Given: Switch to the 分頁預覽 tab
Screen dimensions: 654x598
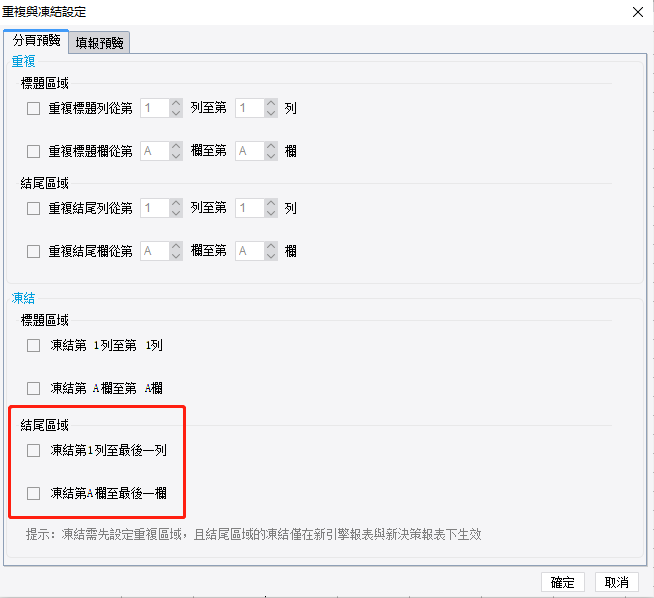Looking at the screenshot, I should 36,41.
